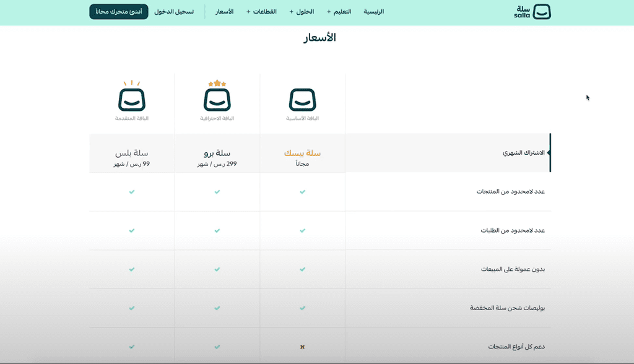
Task: Click the الأسعار page heading
Action: [x=320, y=38]
